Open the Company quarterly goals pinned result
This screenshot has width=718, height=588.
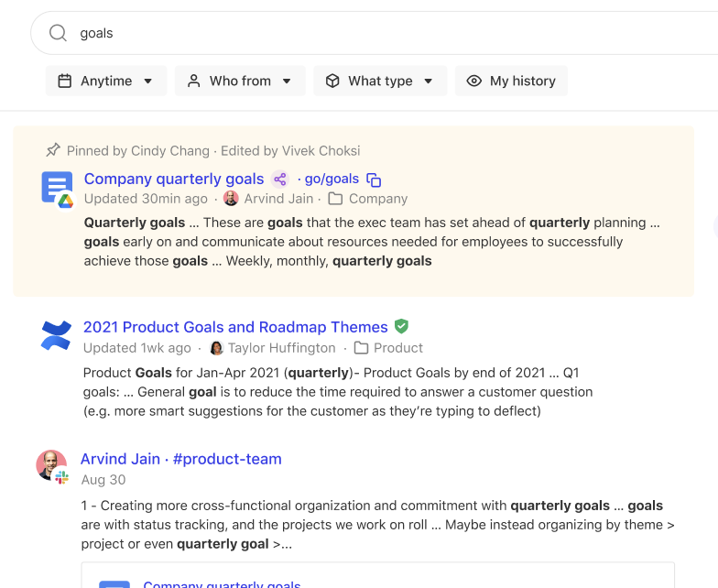(174, 179)
